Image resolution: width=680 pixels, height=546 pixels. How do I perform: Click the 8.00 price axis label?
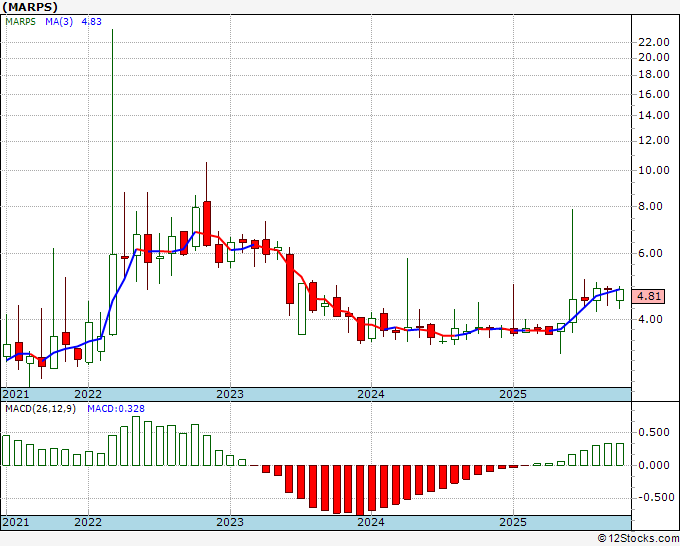(x=651, y=206)
